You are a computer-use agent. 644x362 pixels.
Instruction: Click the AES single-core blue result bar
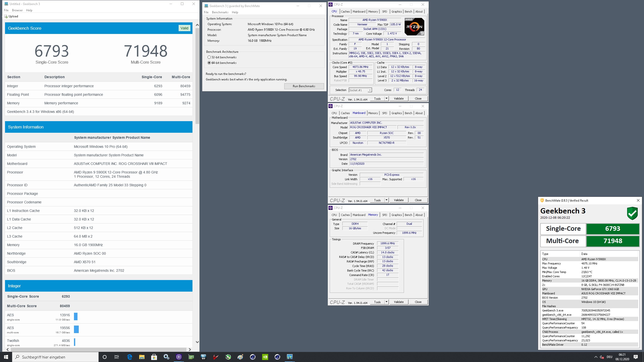[x=76, y=316]
